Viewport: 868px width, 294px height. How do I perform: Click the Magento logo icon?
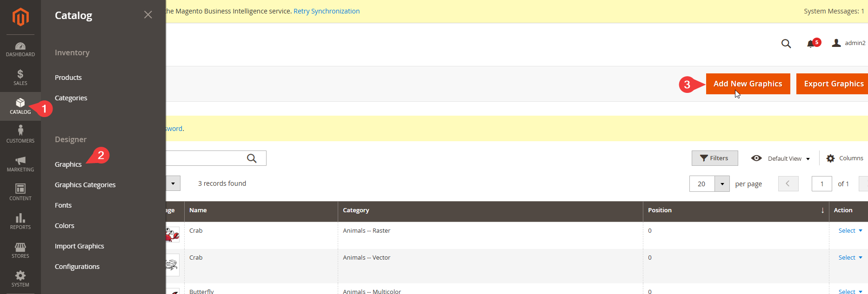click(x=20, y=17)
